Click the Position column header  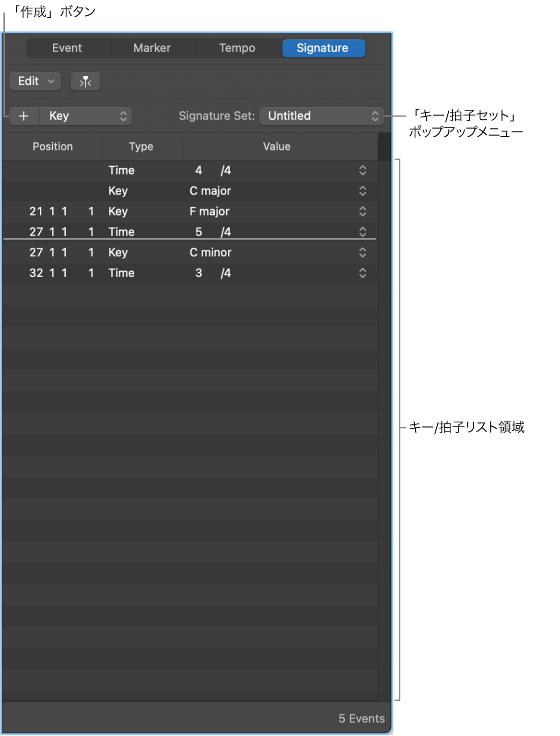coord(52,146)
